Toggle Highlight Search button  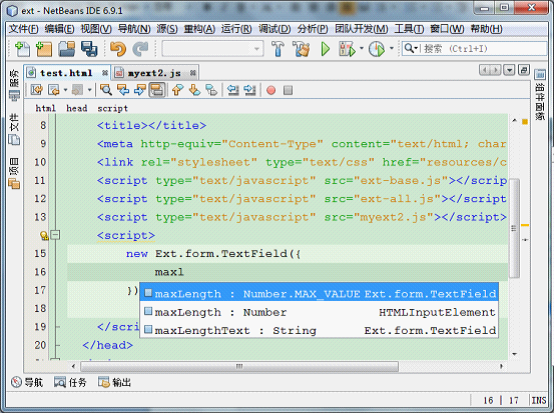(157, 90)
